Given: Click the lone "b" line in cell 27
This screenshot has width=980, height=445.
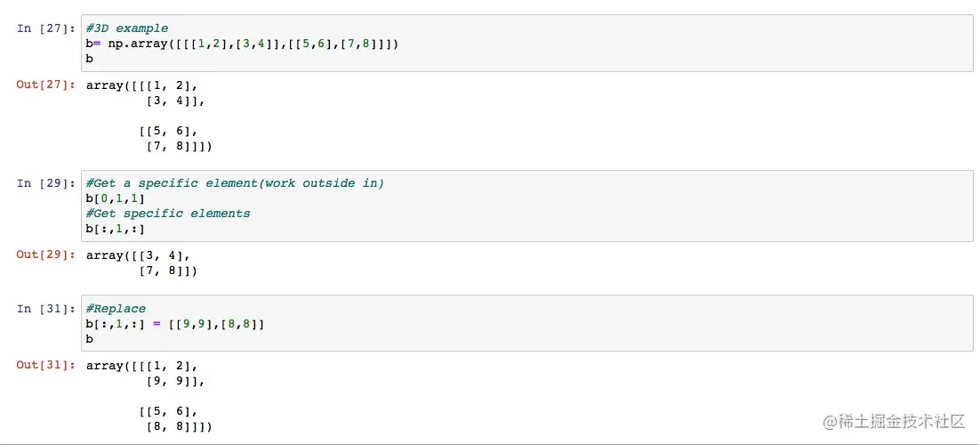Looking at the screenshot, I should click(89, 59).
